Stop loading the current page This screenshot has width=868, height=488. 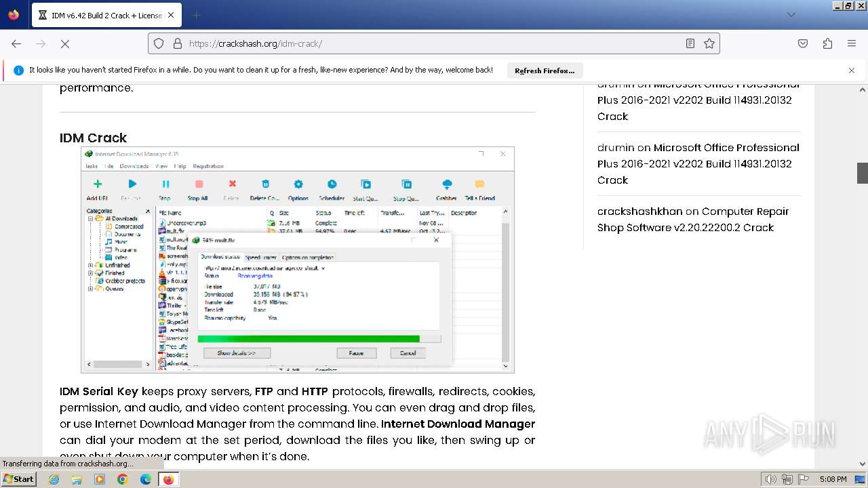65,43
